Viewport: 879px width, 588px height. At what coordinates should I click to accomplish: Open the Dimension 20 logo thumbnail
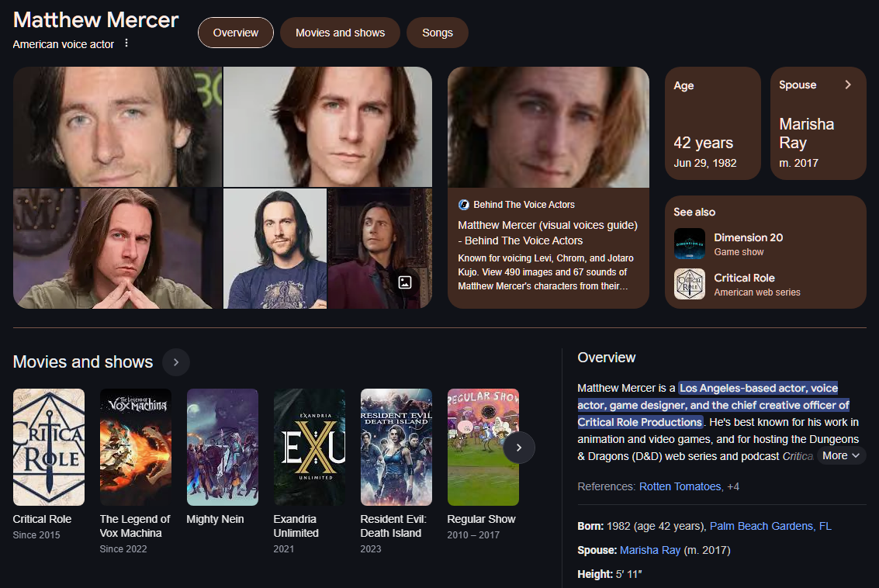[689, 244]
